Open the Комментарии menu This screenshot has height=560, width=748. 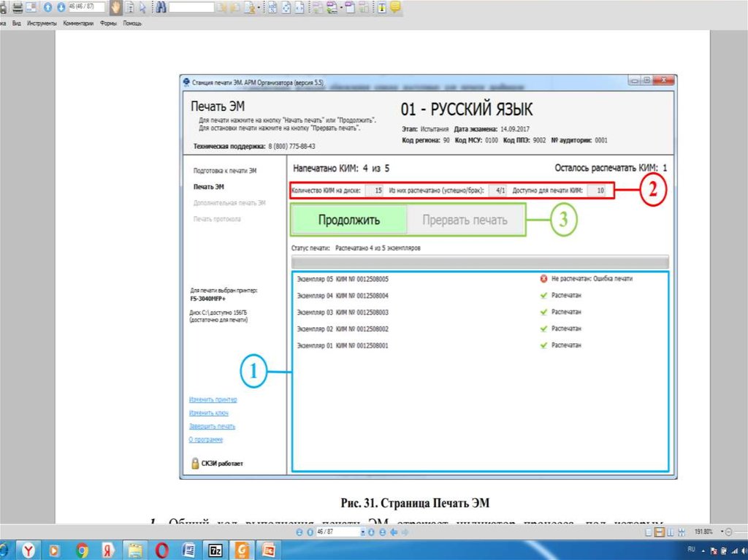point(78,23)
